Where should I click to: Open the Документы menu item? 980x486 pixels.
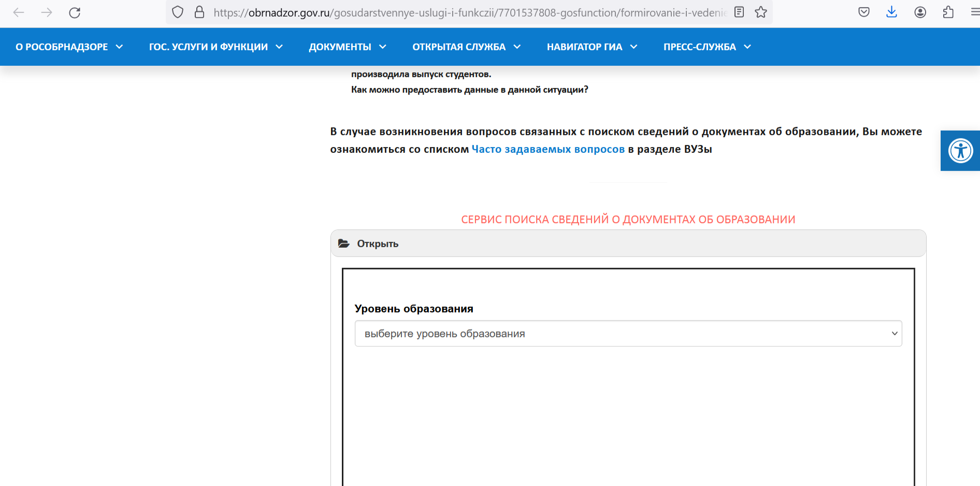(347, 47)
